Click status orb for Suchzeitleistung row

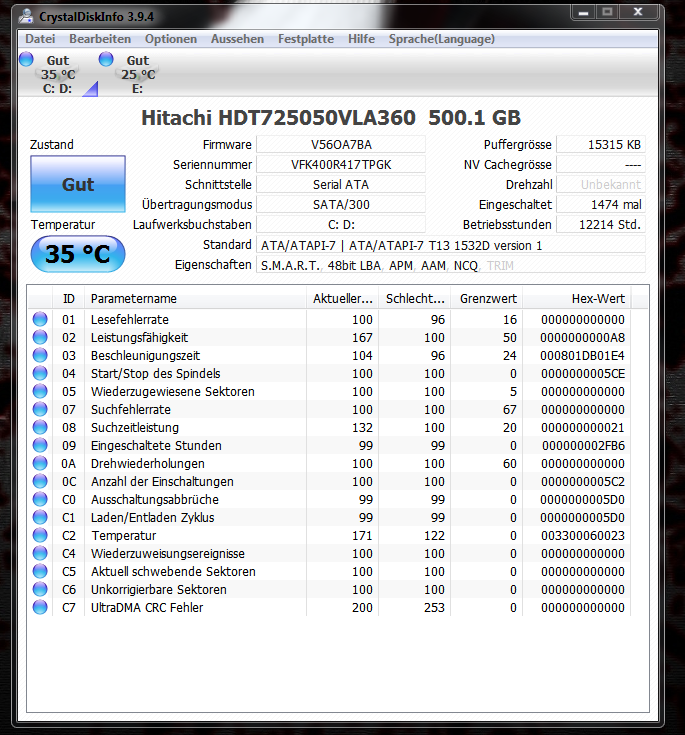[x=40, y=427]
